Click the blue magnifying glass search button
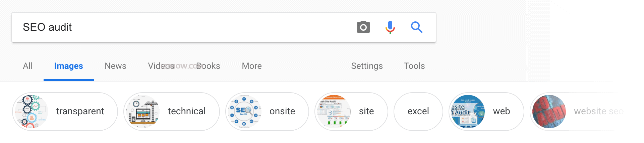 (416, 27)
